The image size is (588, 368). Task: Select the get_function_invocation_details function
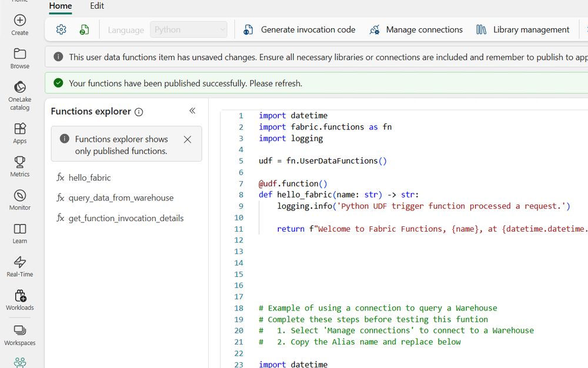[x=126, y=218]
